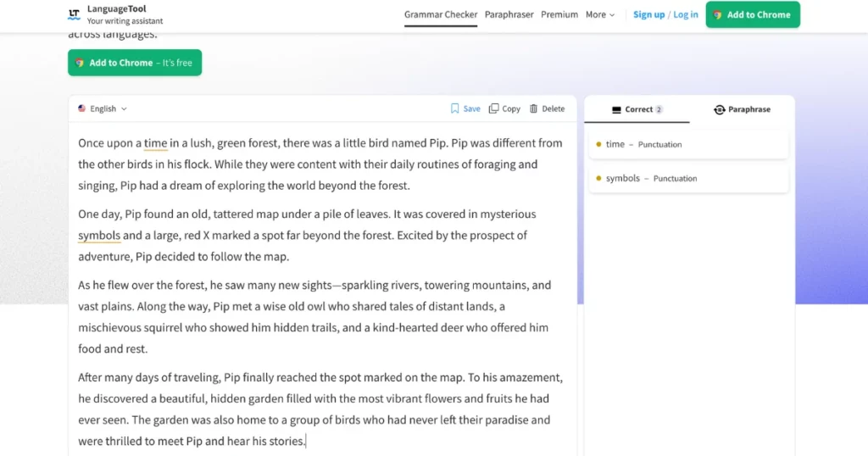
Task: Click the phrase 'kind-hearted deer' in the text
Action: click(419, 328)
